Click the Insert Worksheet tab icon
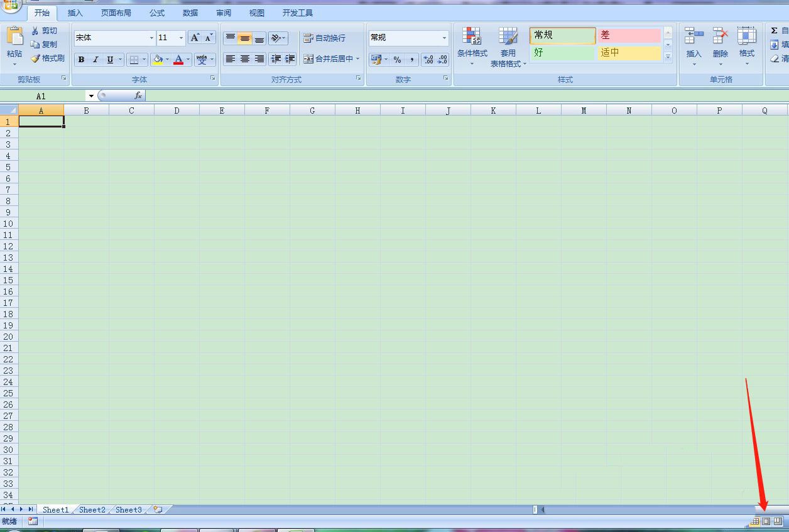Screen dimensions: 789x532 coord(158,509)
